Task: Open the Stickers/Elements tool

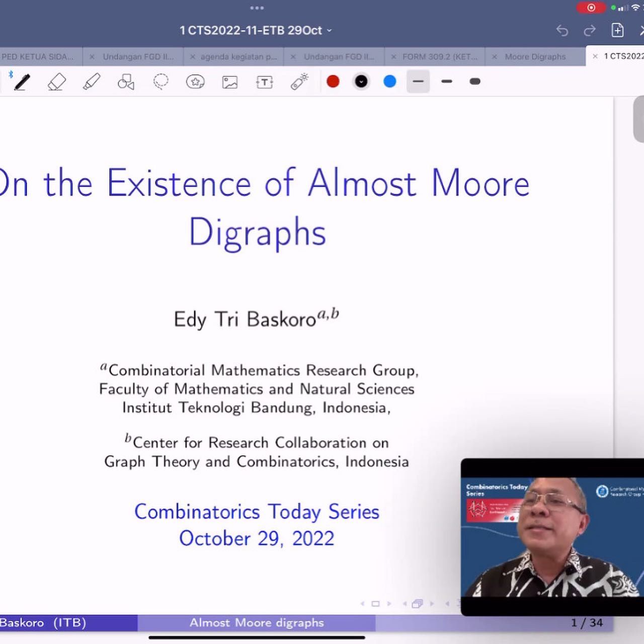Action: coord(196,82)
